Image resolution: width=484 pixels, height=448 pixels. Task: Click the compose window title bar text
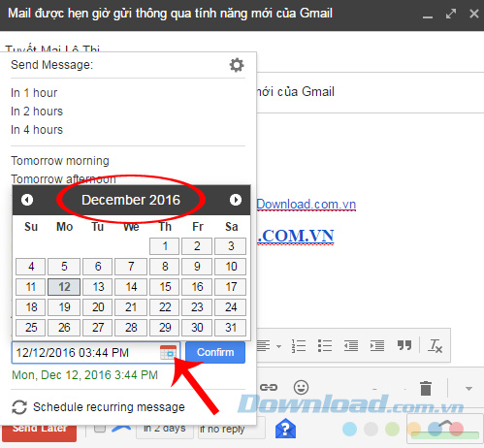click(170, 14)
